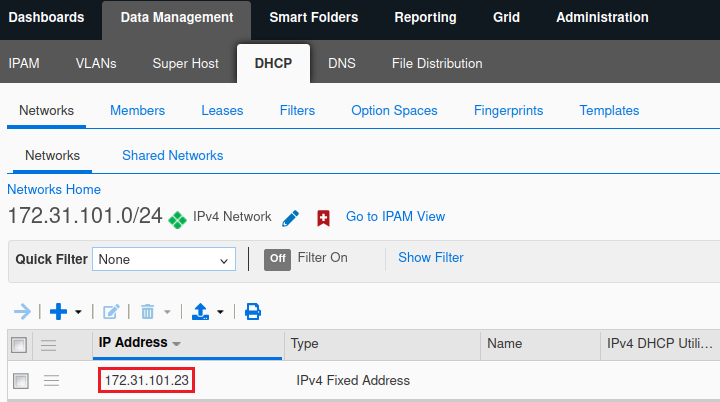This screenshot has width=720, height=402.
Task: Expand the Export dropdown arrow
Action: pyautogui.click(x=220, y=313)
